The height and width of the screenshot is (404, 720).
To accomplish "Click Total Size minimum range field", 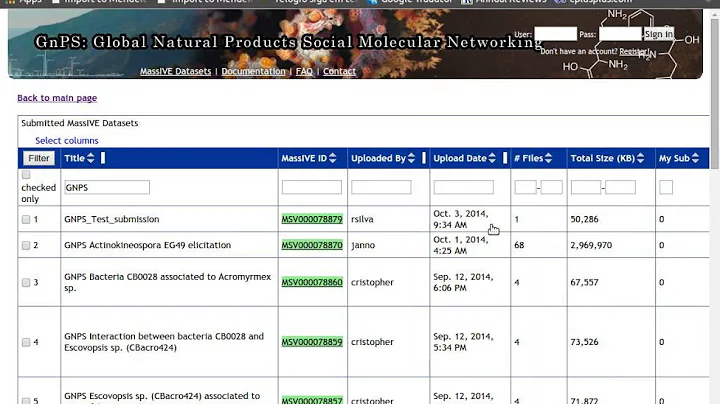I will (x=586, y=187).
